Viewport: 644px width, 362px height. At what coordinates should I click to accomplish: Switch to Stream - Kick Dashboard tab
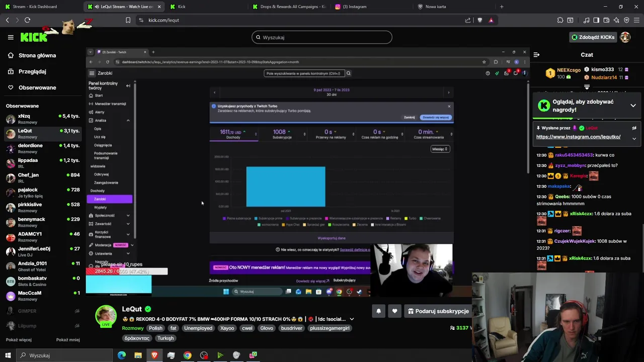pyautogui.click(x=41, y=7)
